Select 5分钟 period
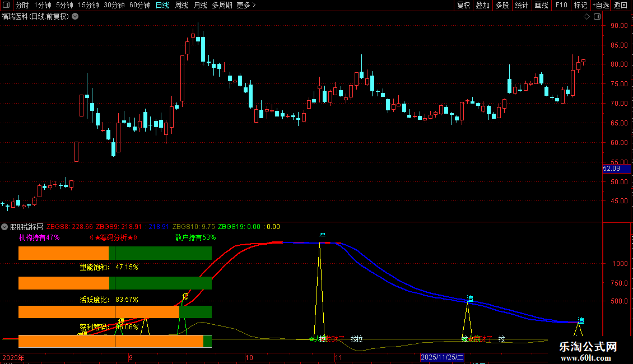The width and height of the screenshot is (633, 364). click(x=64, y=5)
